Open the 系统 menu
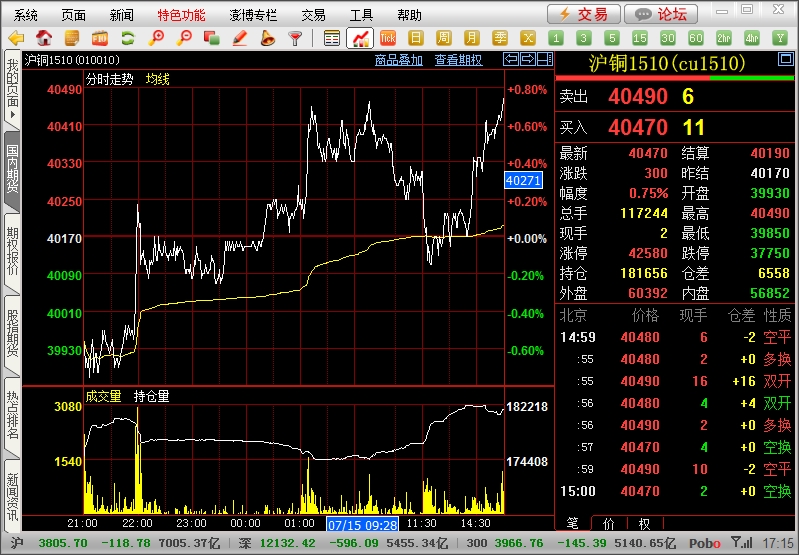The height and width of the screenshot is (555, 799). [x=25, y=15]
